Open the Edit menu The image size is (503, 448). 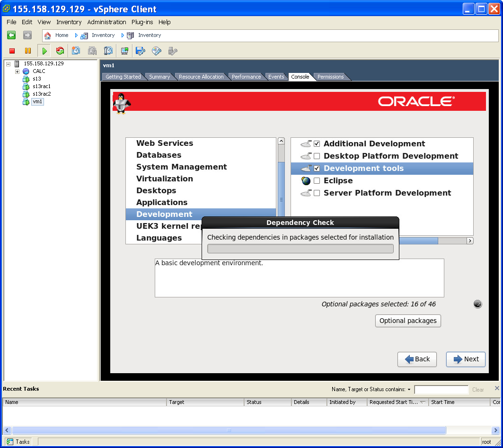tap(27, 22)
